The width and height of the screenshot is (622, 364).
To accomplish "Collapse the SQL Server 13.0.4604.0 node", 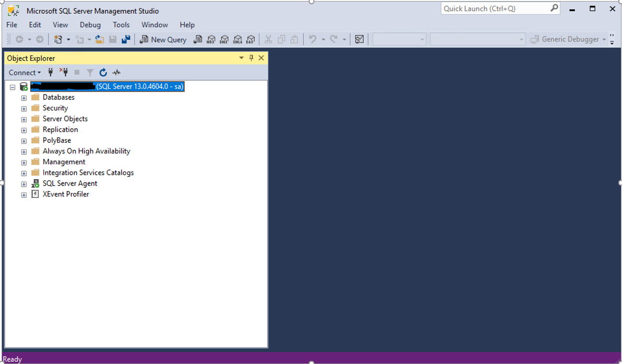I will click(13, 87).
